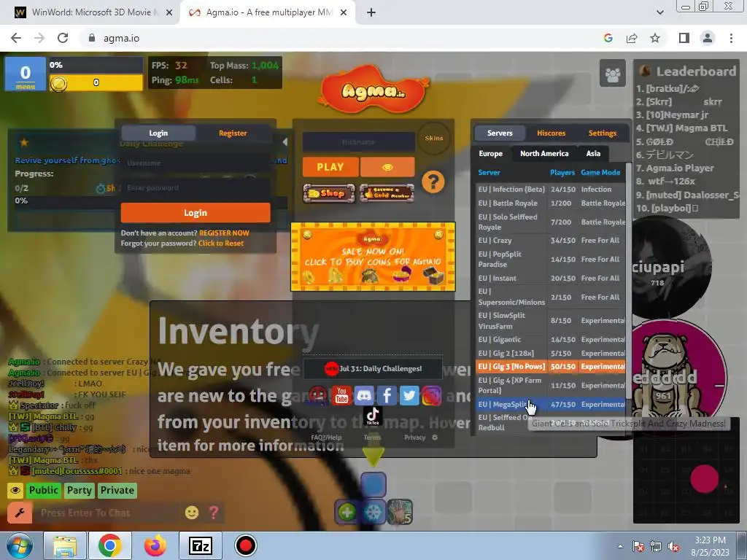
Task: Sort server list by Players header
Action: [562, 172]
